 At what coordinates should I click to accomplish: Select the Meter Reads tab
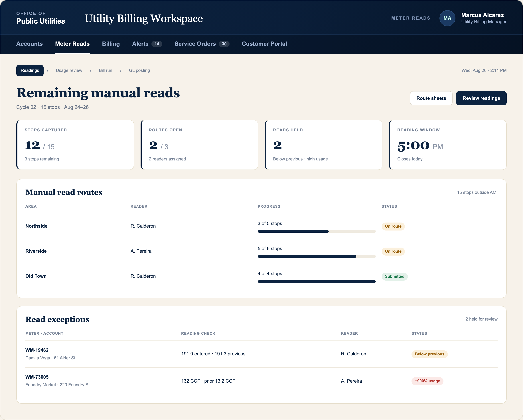click(72, 44)
